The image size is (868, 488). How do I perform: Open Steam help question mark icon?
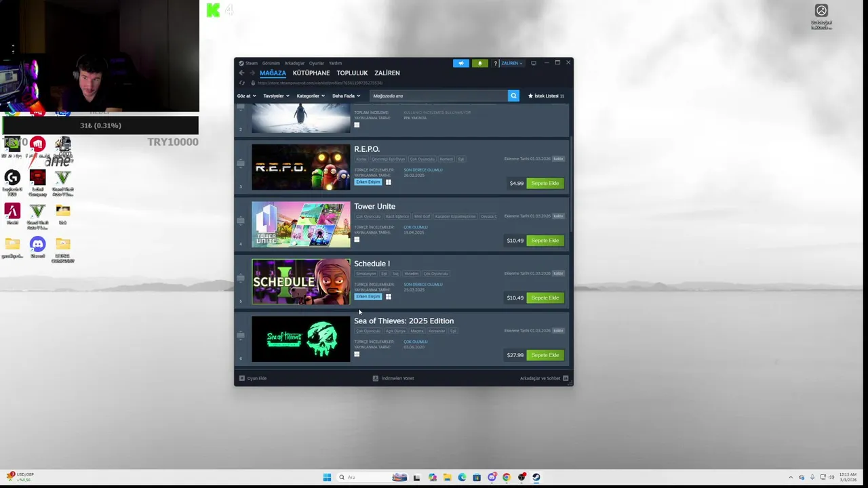(x=495, y=63)
